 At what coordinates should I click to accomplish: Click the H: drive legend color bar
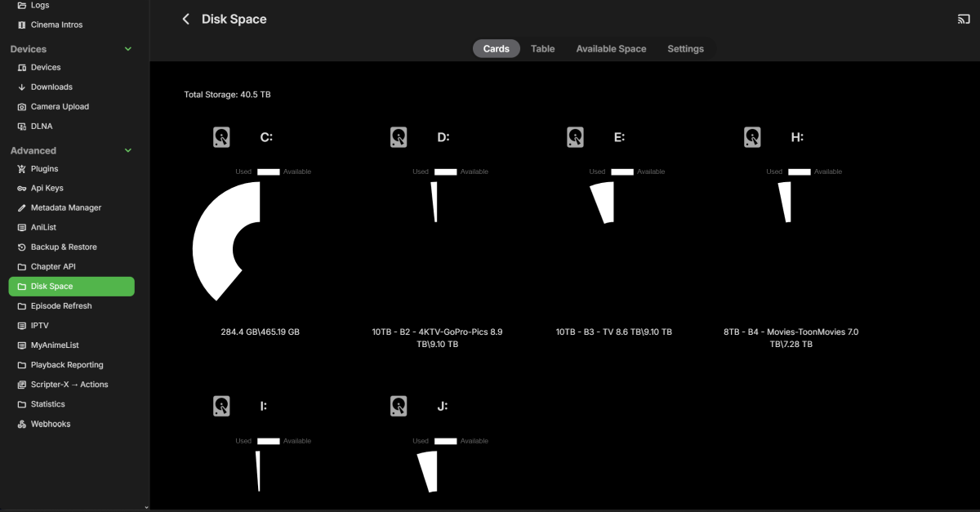pyautogui.click(x=800, y=171)
